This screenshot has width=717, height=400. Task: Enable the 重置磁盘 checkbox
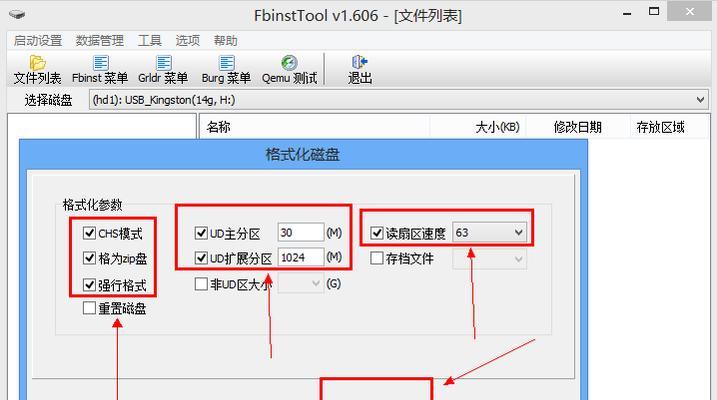pos(89,308)
